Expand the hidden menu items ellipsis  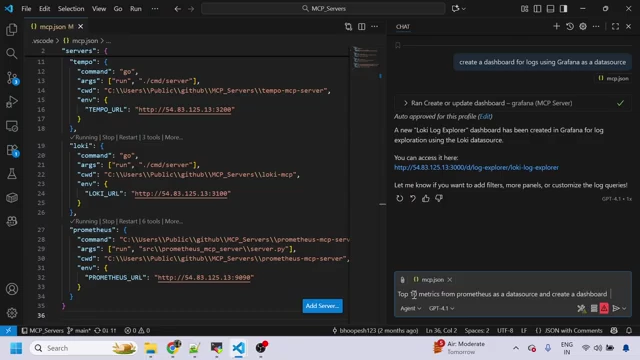(155, 9)
